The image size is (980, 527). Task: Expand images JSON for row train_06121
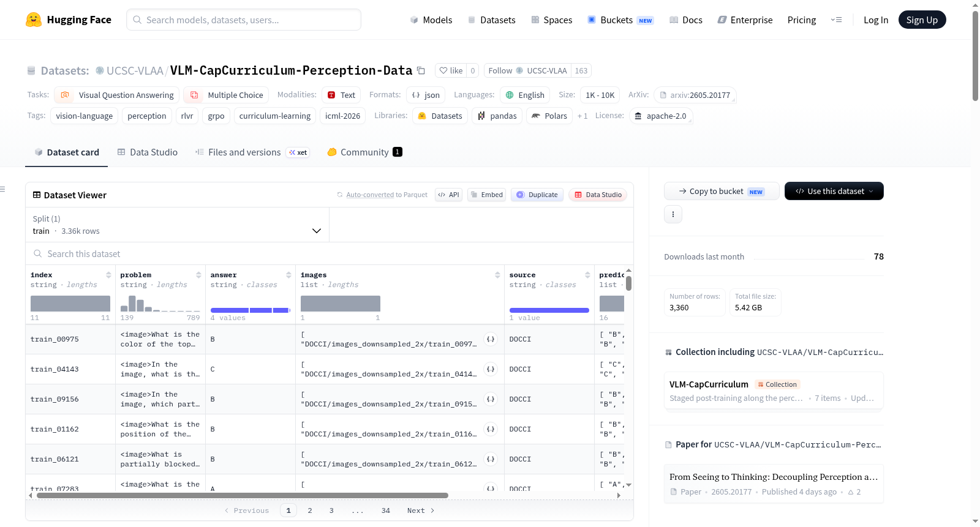coord(491,459)
